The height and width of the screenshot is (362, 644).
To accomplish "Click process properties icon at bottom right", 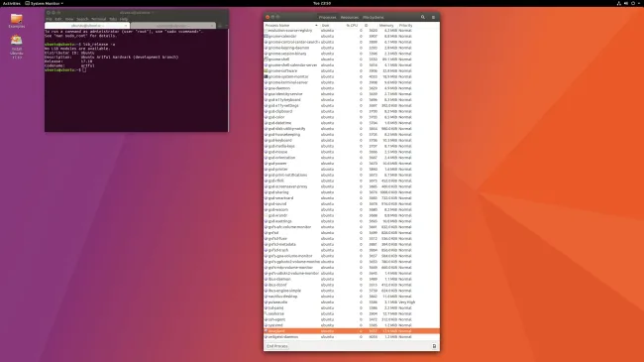I will click(x=434, y=346).
